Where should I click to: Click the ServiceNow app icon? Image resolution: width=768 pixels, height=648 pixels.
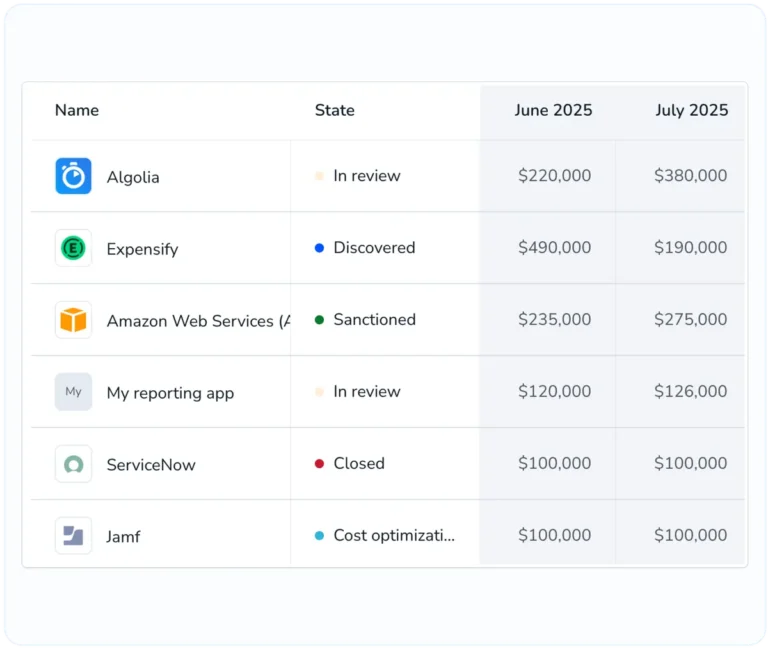coord(73,464)
